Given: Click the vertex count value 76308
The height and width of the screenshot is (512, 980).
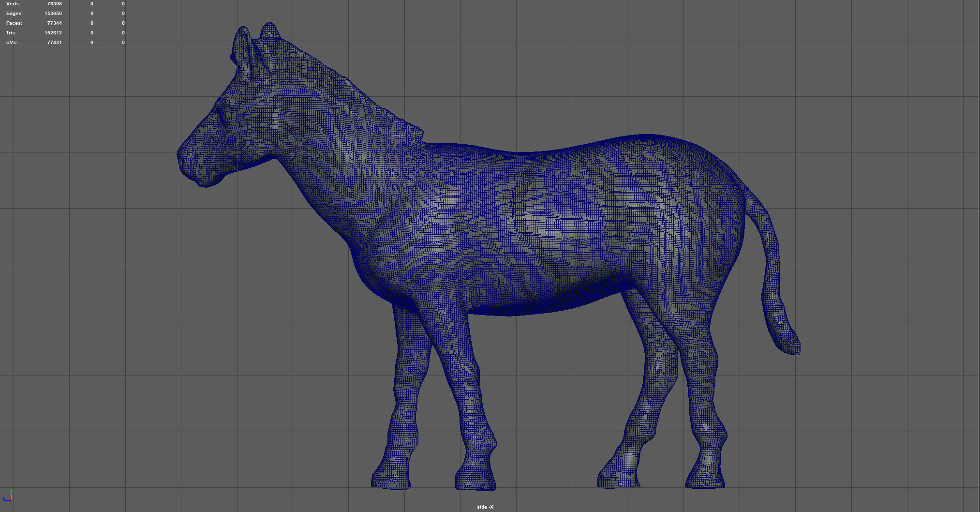Looking at the screenshot, I should pos(54,4).
